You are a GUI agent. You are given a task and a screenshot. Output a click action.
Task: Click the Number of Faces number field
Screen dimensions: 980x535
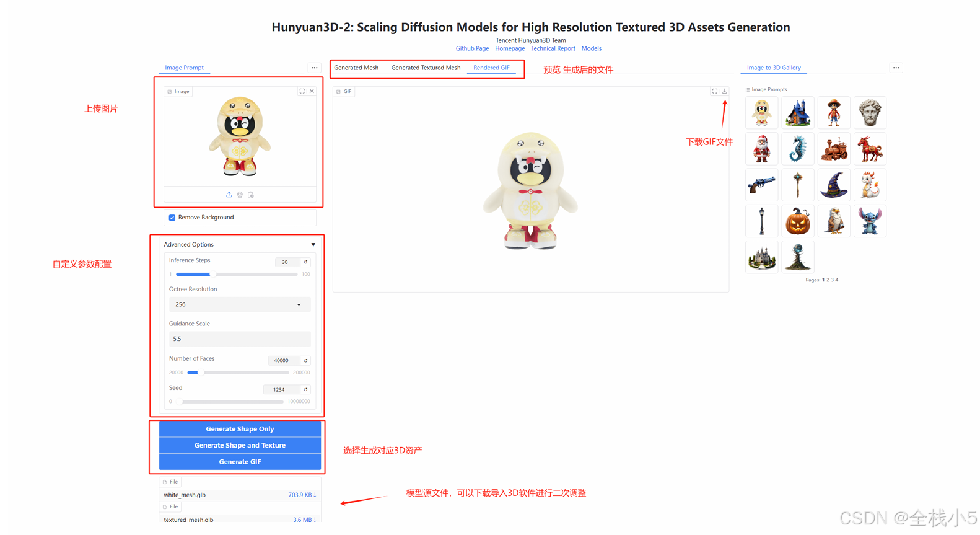[x=284, y=360]
